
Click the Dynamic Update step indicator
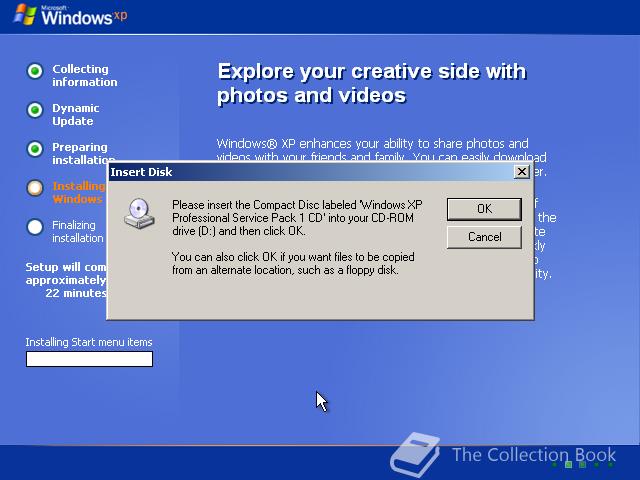[x=35, y=110]
